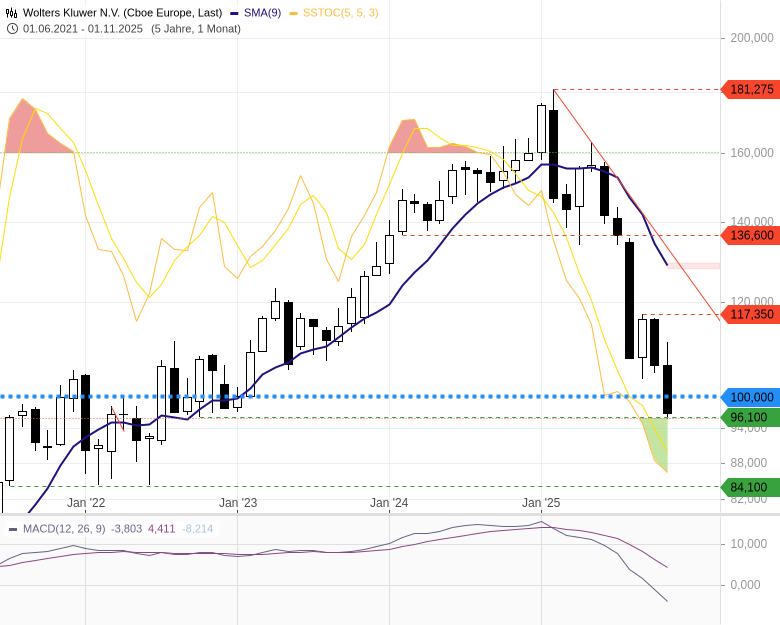Image resolution: width=780 pixels, height=625 pixels.
Task: Toggle the MACD(12, 26, 9) indicator label
Action: 64,529
